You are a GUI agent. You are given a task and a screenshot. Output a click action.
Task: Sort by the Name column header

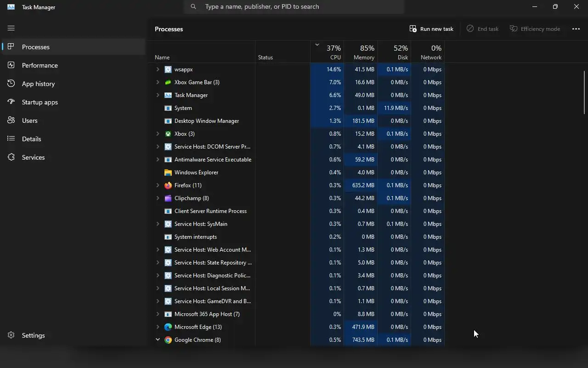[x=201, y=52]
